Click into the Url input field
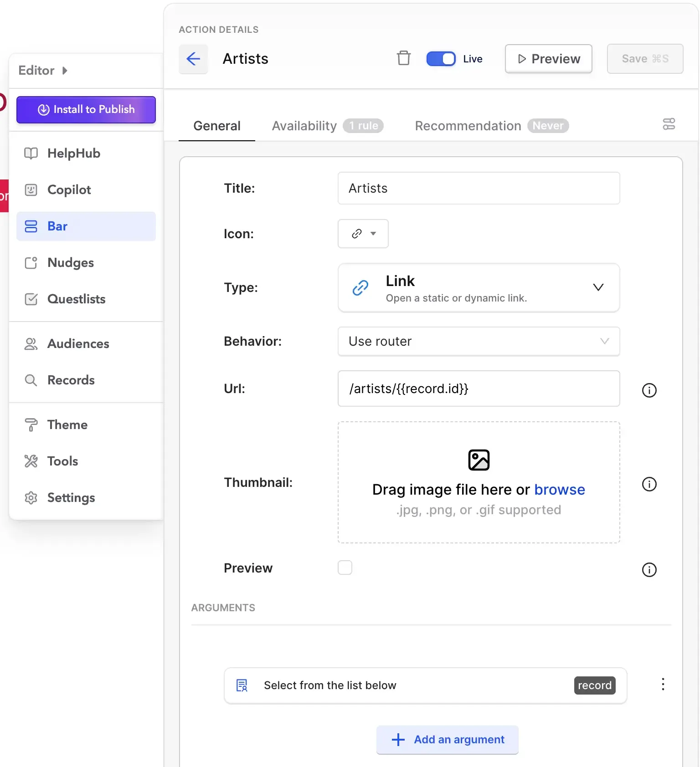 (479, 389)
